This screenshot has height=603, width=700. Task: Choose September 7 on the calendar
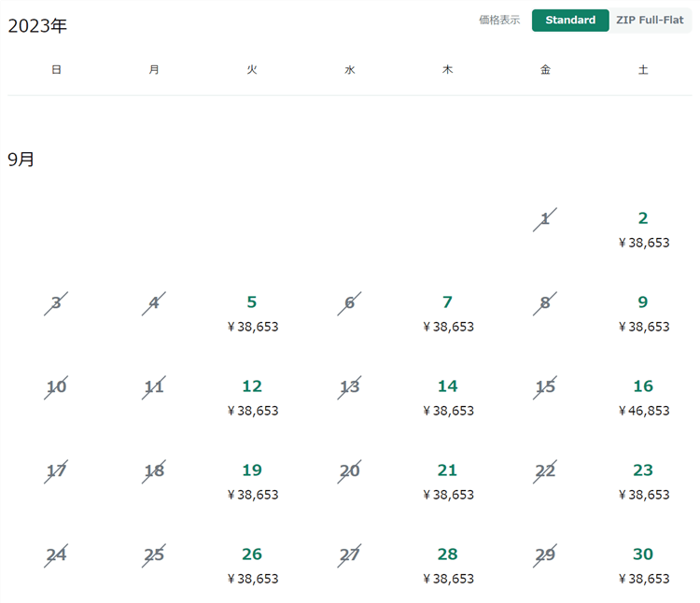(448, 313)
